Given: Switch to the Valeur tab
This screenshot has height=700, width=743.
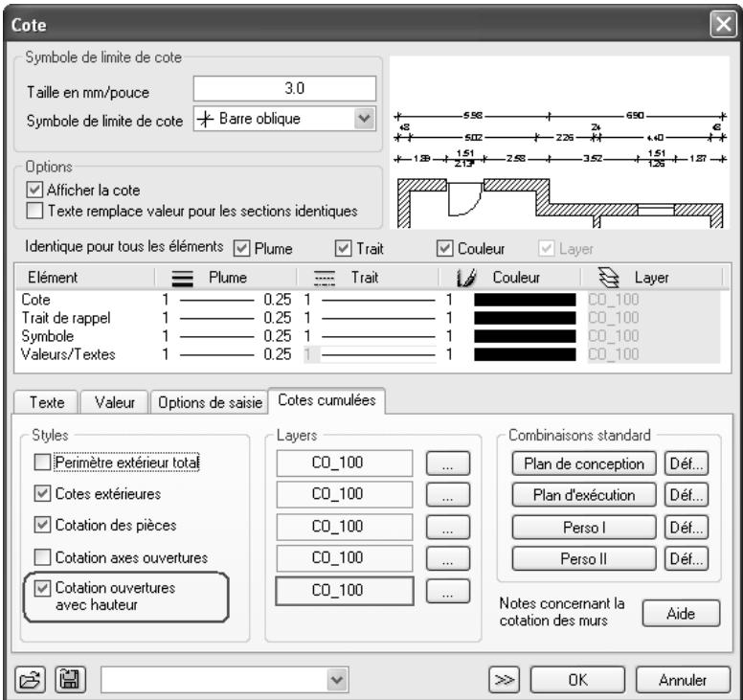Looking at the screenshot, I should point(114,402).
